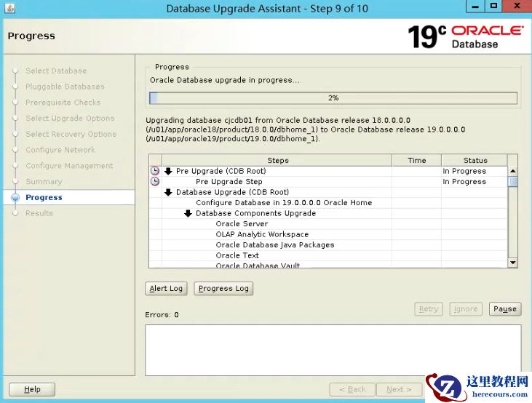
Task: Select the Select Upgrade Options step
Action: [71, 118]
